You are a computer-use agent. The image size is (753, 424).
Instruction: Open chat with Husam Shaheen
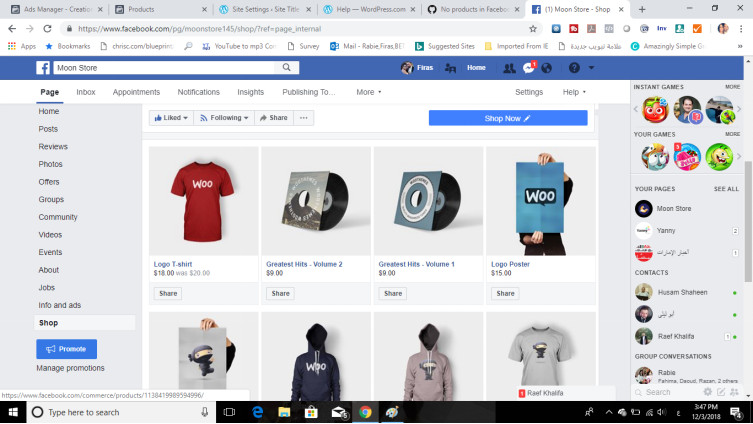pos(682,292)
